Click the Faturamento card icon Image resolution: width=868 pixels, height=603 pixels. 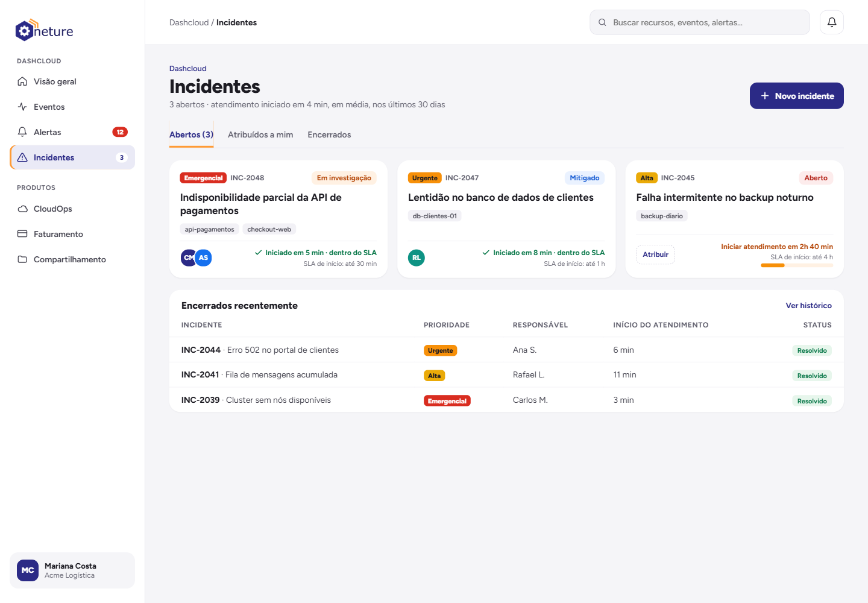click(x=22, y=234)
